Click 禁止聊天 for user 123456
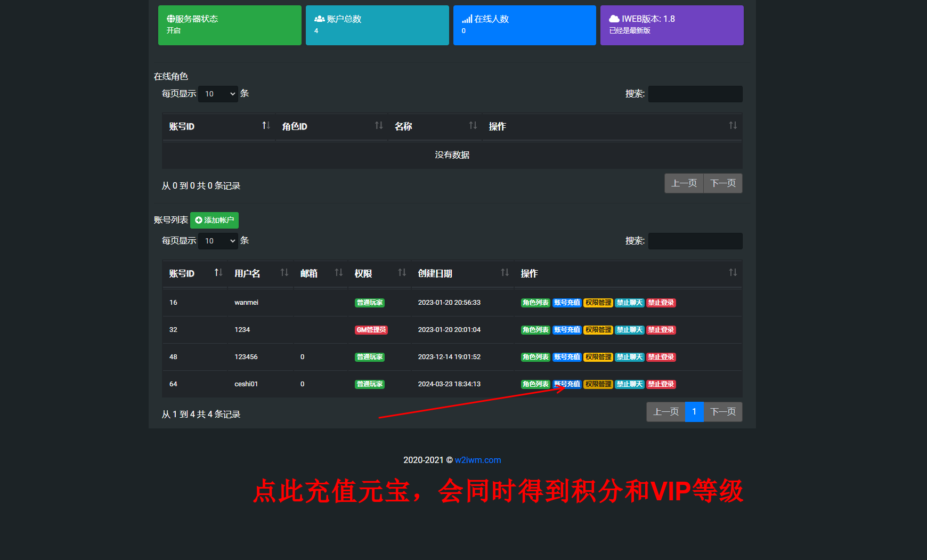 630,357
